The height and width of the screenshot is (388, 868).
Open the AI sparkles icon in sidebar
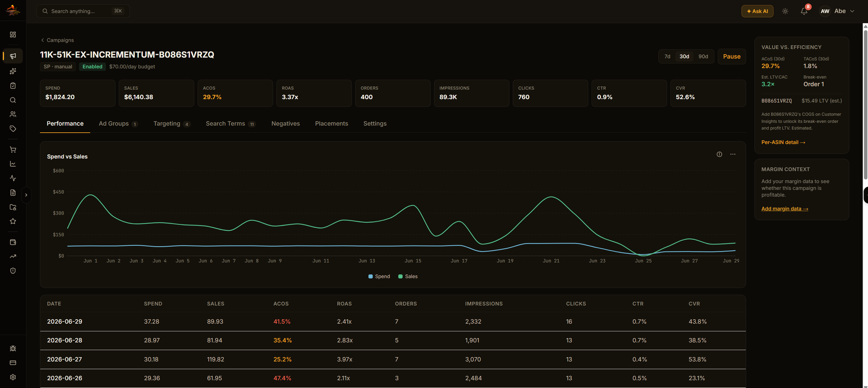pos(13,71)
